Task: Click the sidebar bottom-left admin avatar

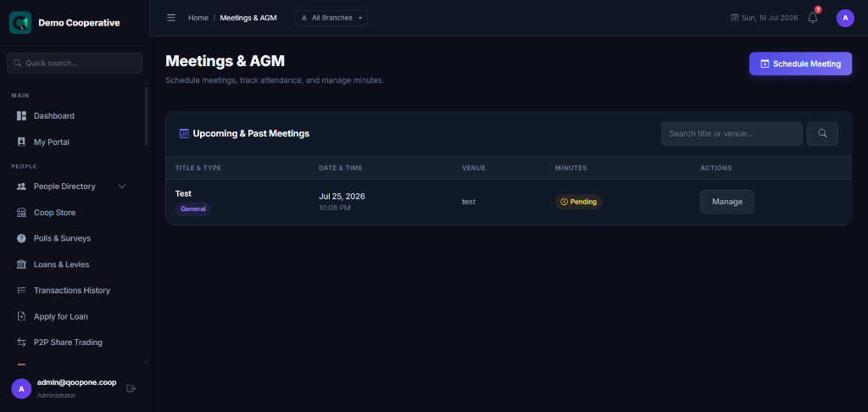Action: pyautogui.click(x=21, y=389)
